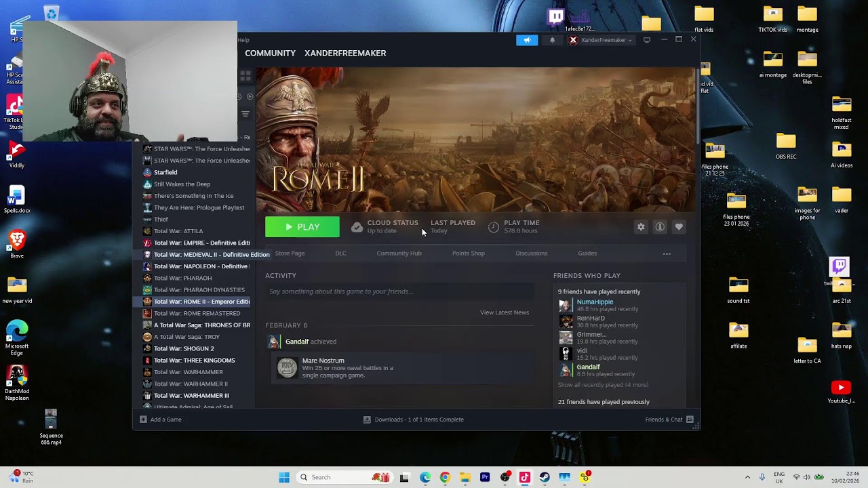Expand the XanderFreemaker account dropdown
This screenshot has height=488, width=868.
(x=601, y=40)
